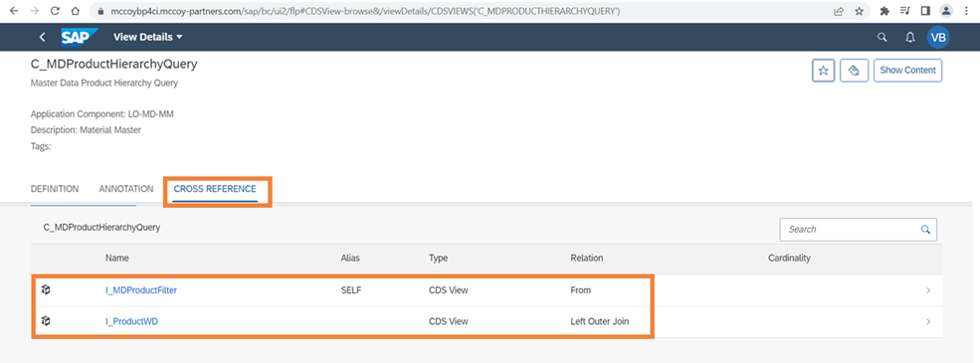Click the cross reference Search field
The height and width of the screenshot is (363, 980).
(x=850, y=230)
